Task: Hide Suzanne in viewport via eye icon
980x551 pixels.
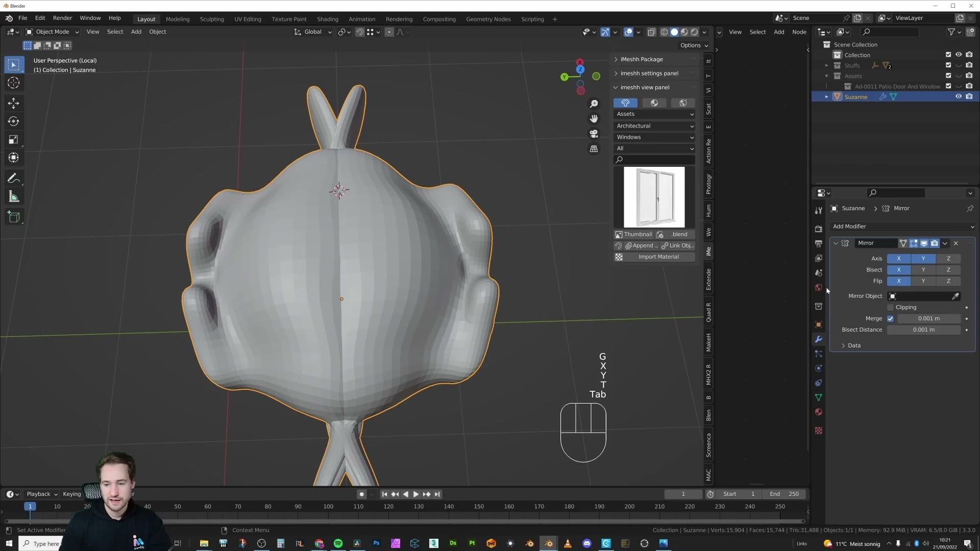Action: point(959,97)
